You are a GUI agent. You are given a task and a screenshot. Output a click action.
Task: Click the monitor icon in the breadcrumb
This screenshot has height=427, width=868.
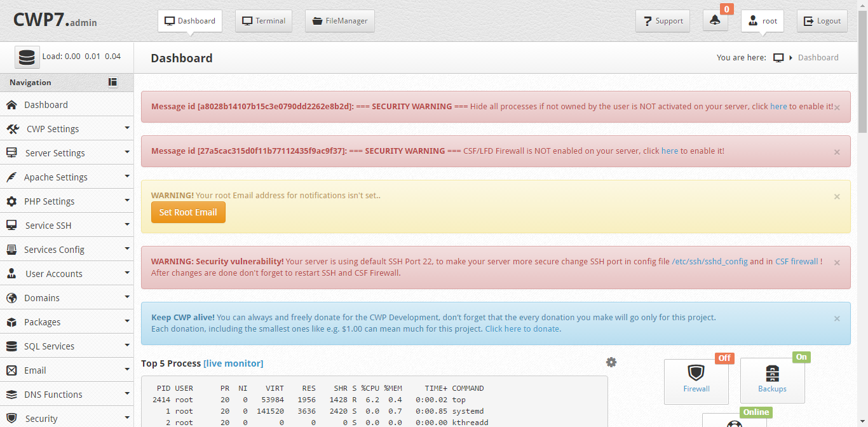pos(778,58)
